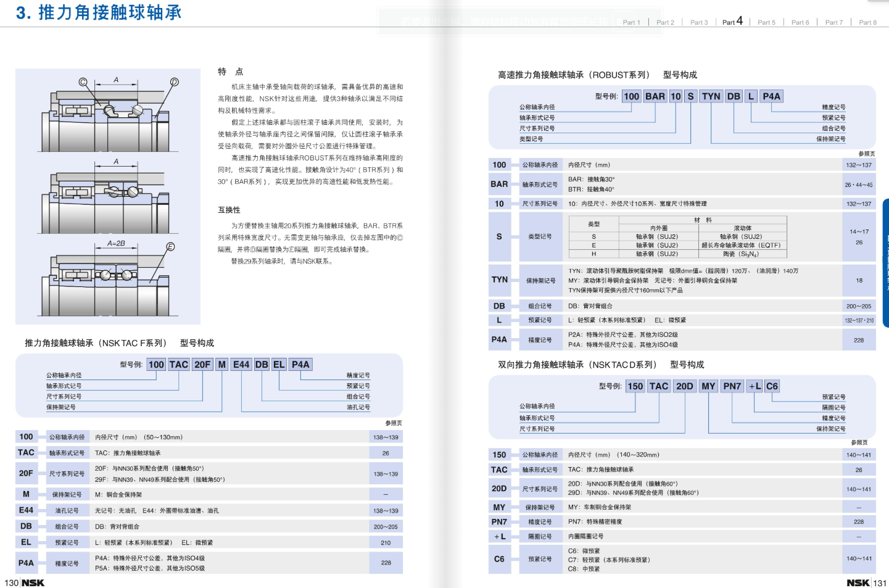The width and height of the screenshot is (889, 588).
Task: Click the +L box in the TAC D example
Action: pyautogui.click(x=755, y=386)
